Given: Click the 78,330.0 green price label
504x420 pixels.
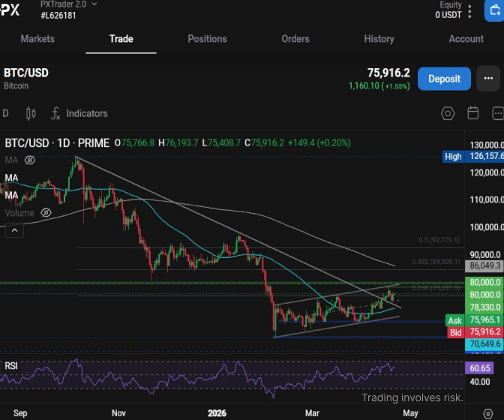Looking at the screenshot, I should 484,307.
